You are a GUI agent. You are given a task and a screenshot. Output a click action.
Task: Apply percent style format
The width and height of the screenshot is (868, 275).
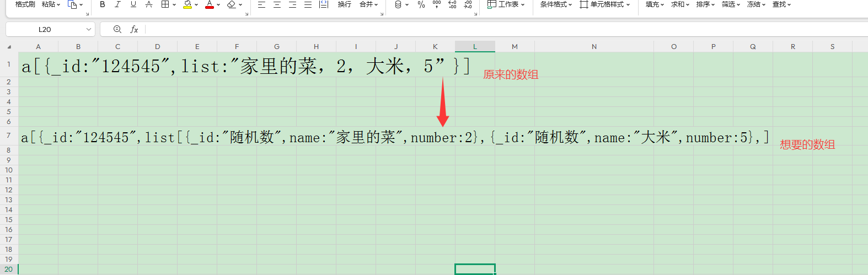[x=421, y=4]
